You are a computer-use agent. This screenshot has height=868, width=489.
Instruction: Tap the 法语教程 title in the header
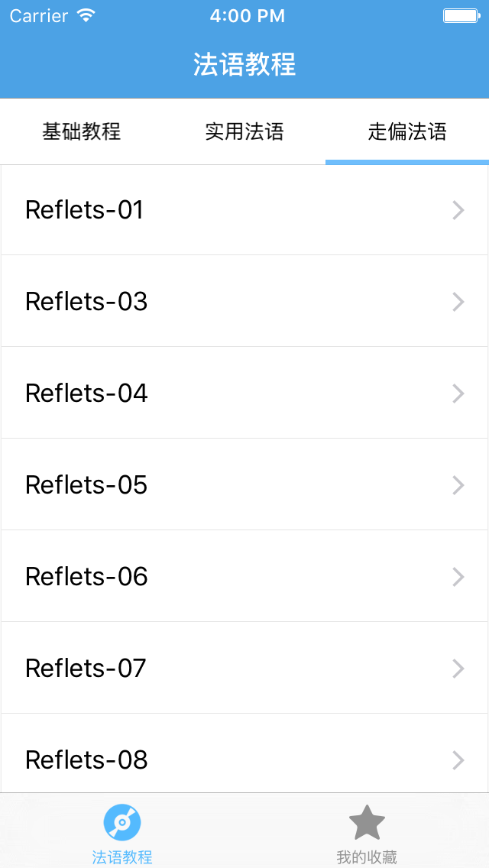point(244,65)
